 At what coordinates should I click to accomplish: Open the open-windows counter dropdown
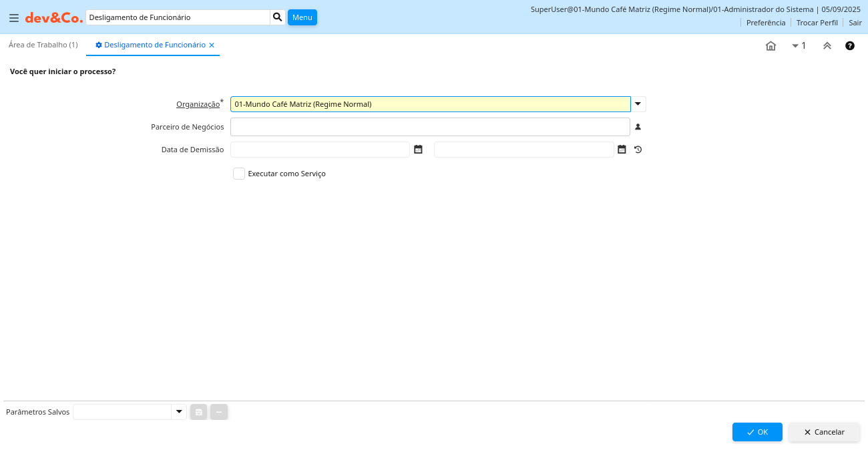pyautogui.click(x=799, y=46)
